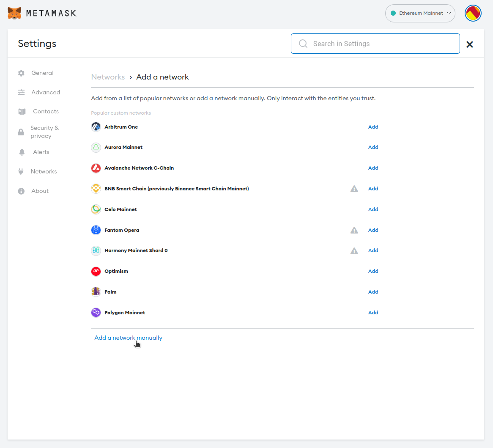Click Add a network manually link
493x448 pixels.
[x=128, y=338]
